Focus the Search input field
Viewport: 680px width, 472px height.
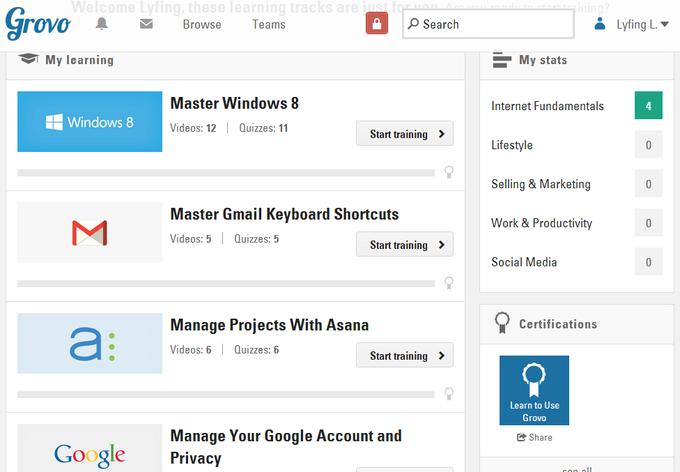pos(488,24)
